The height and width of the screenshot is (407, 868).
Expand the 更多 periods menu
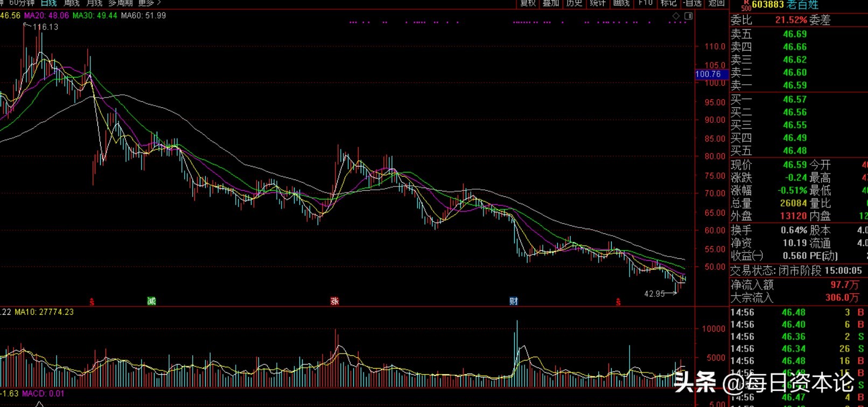pyautogui.click(x=149, y=3)
